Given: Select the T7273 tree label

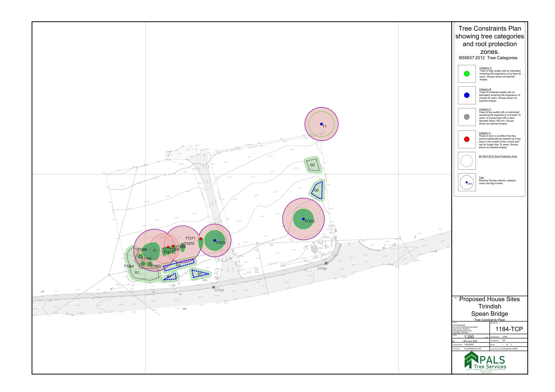Looking at the screenshot, I should [309, 221].
